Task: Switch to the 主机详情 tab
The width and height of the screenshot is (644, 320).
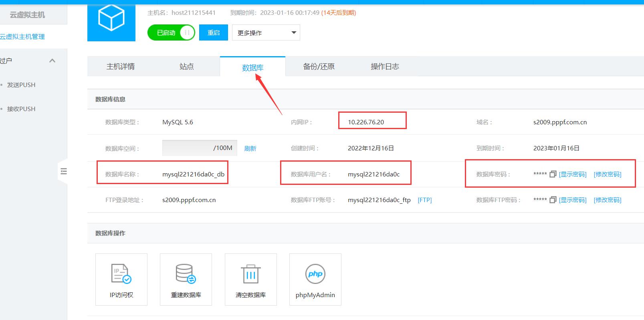Action: click(x=120, y=67)
